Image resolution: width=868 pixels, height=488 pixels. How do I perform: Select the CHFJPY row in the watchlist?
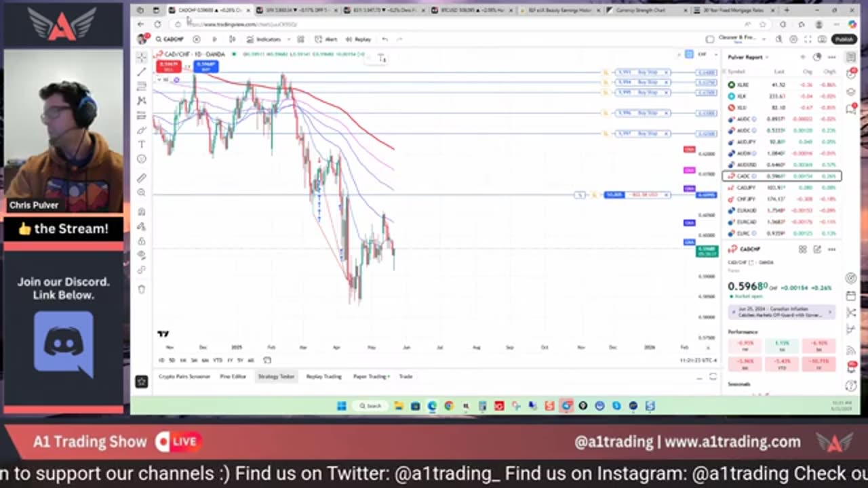click(x=783, y=199)
